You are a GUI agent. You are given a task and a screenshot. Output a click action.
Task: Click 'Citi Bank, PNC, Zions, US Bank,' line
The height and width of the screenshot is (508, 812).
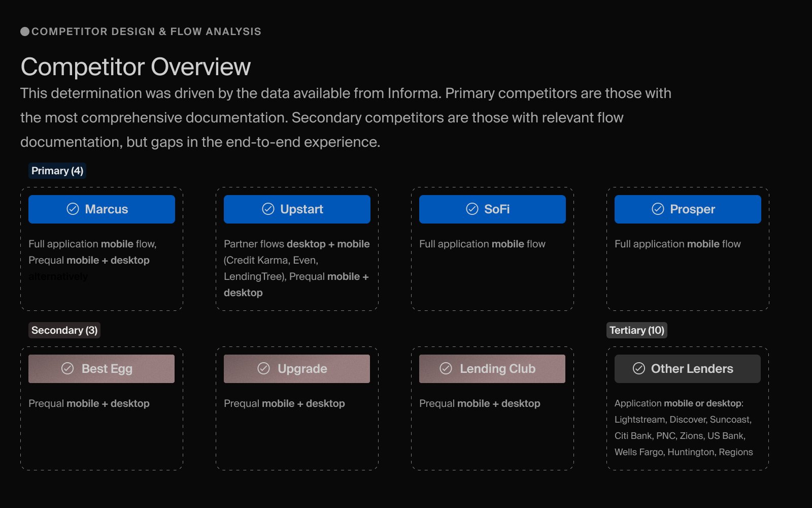point(680,436)
